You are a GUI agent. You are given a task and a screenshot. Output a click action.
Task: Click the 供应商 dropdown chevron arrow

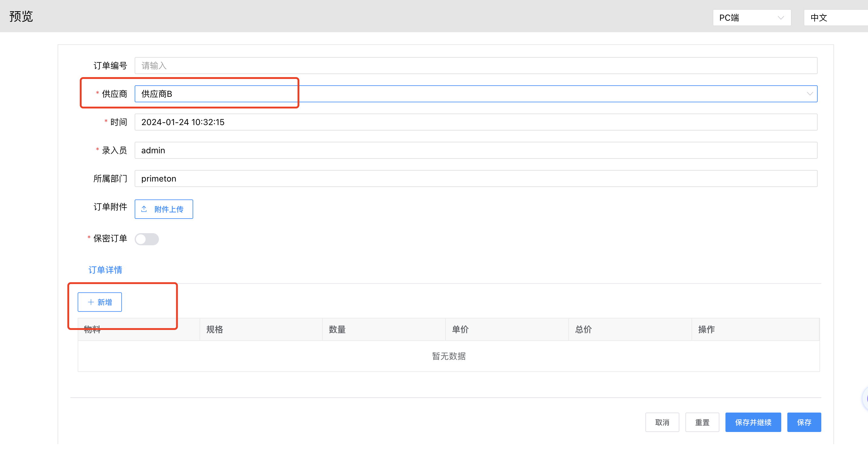pos(809,94)
